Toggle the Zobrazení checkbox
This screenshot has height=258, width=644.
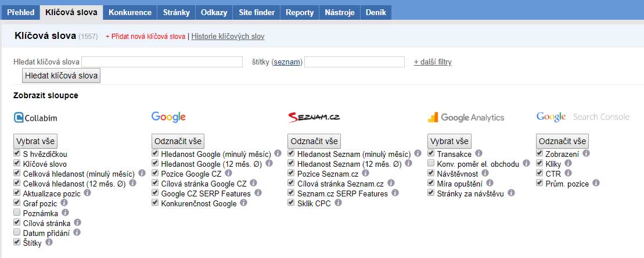pyautogui.click(x=539, y=153)
